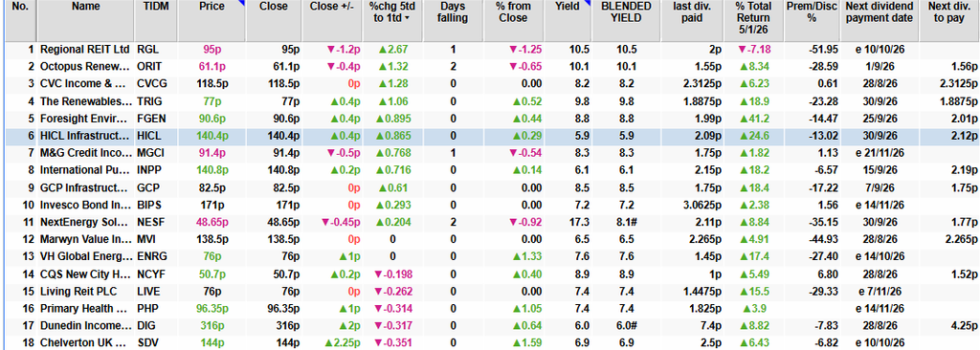Click the ORIT ticker cell
This screenshot has width=980, height=350.
pos(148,66)
